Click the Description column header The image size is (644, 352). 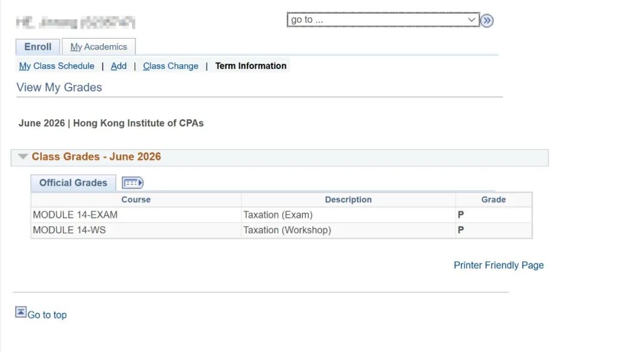pos(348,200)
